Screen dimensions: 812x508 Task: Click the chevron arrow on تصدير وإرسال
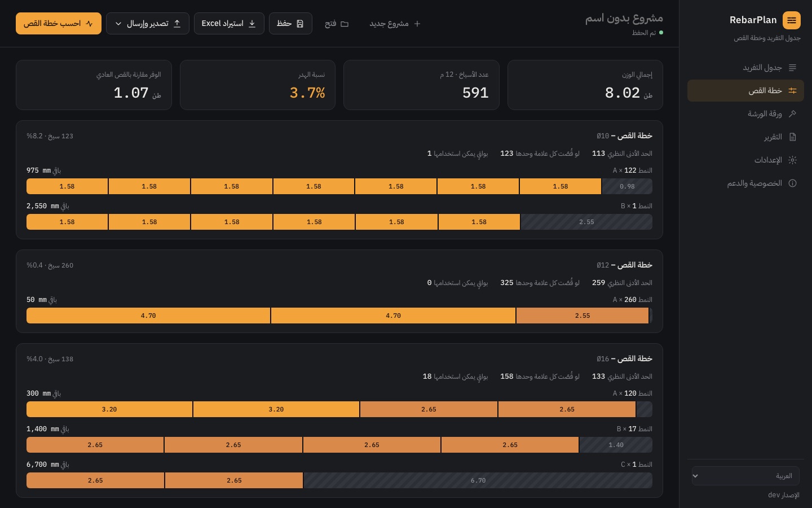pyautogui.click(x=118, y=24)
